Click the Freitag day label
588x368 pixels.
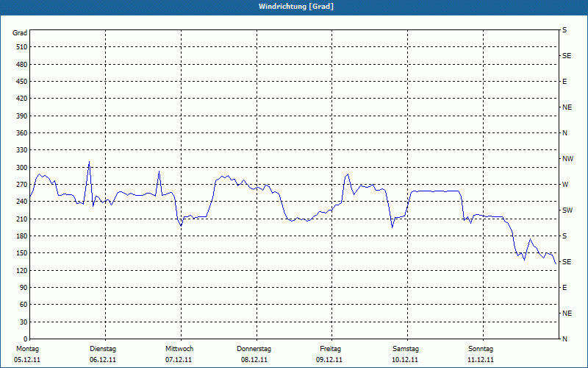point(330,349)
